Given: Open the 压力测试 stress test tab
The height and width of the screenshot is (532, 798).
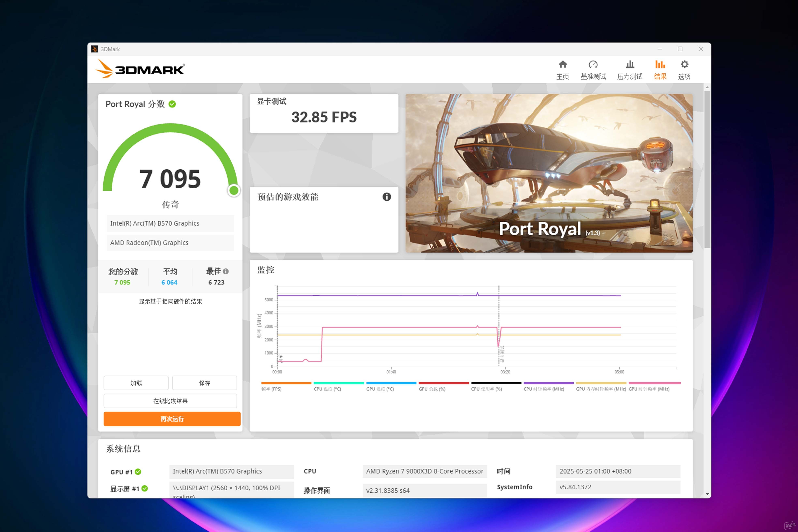Looking at the screenshot, I should click(630, 70).
